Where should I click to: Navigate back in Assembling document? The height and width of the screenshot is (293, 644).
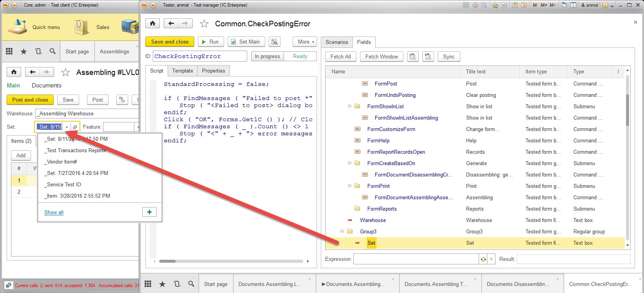click(33, 72)
